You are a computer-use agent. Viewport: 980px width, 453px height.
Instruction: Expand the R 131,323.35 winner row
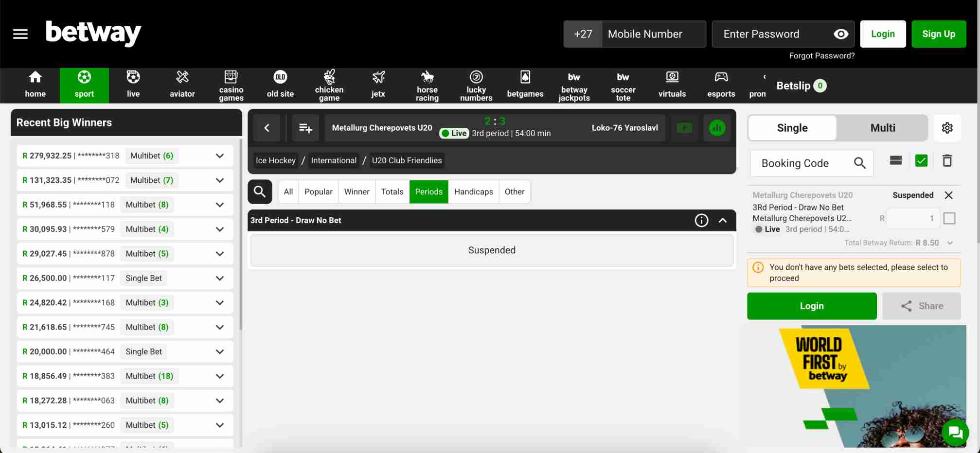[x=220, y=180]
